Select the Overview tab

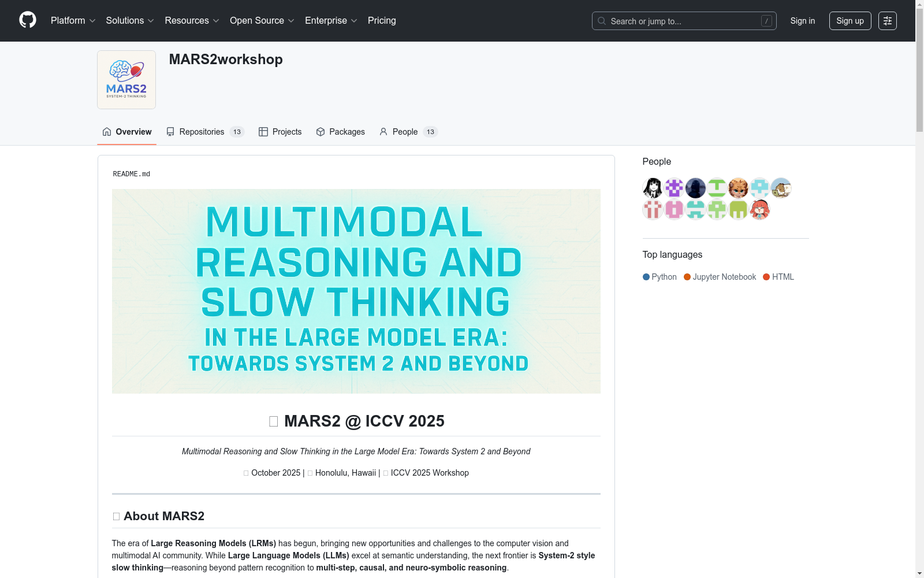click(127, 132)
